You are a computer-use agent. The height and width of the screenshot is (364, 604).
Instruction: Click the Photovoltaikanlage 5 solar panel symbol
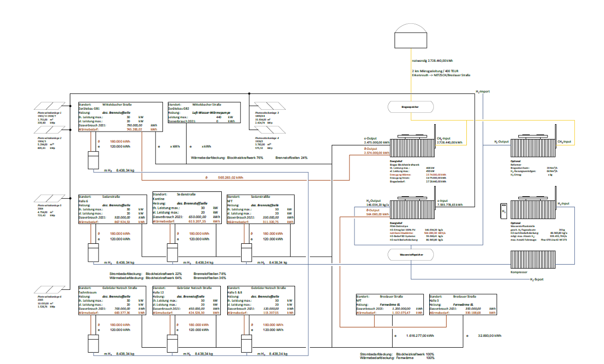click(50, 198)
